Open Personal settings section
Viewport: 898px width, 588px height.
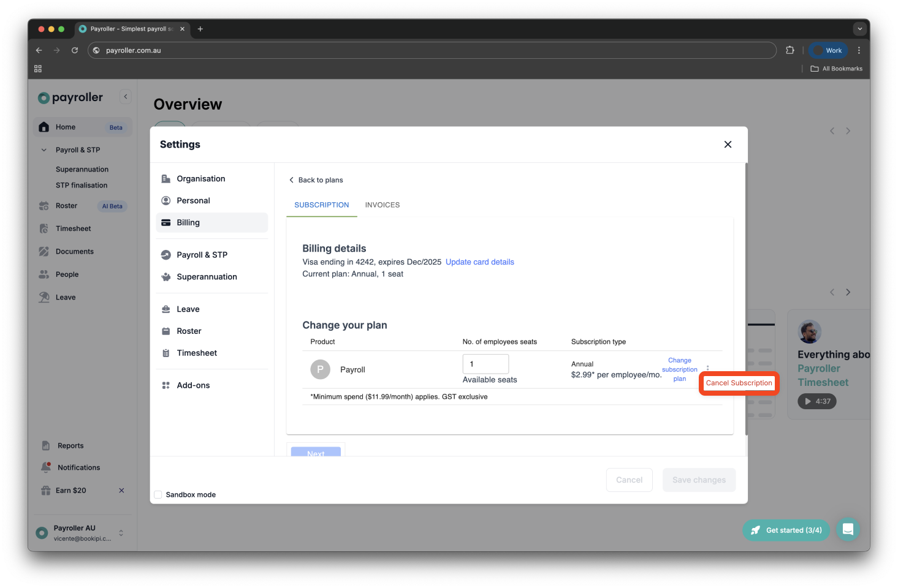click(211, 201)
